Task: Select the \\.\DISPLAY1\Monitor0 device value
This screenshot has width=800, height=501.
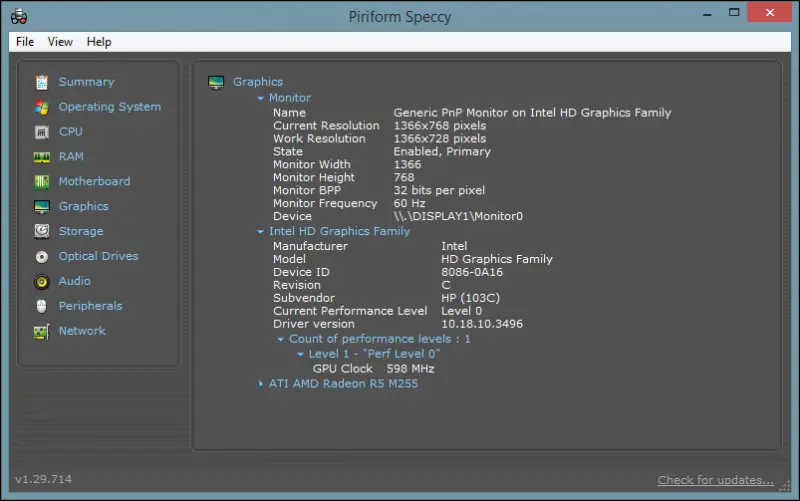Action: click(458, 216)
